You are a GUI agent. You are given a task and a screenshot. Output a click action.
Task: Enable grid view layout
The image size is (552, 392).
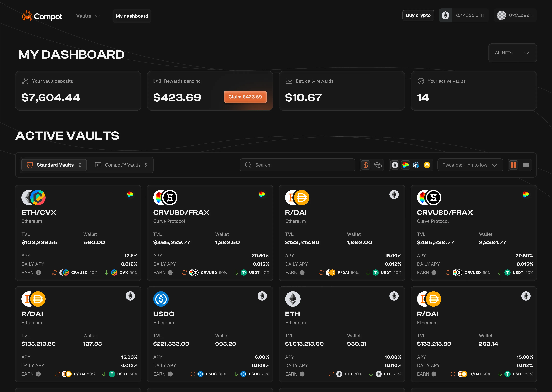[x=514, y=165]
